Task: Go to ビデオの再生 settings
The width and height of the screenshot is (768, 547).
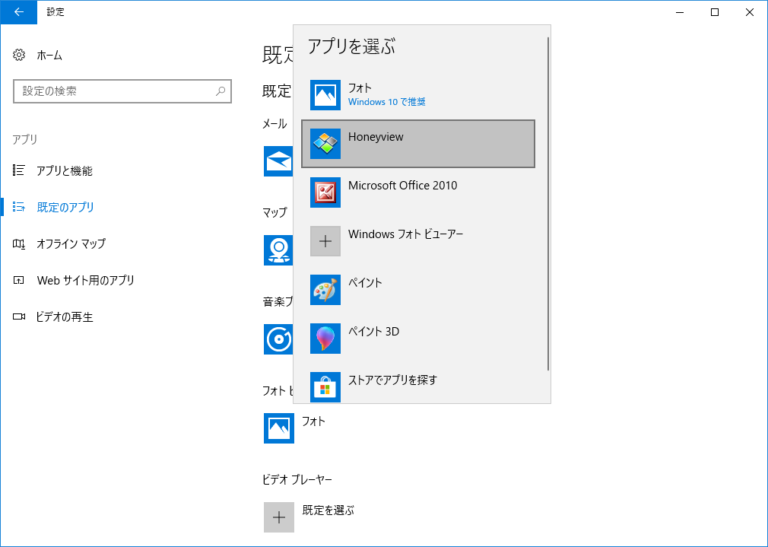Action: 65,317
